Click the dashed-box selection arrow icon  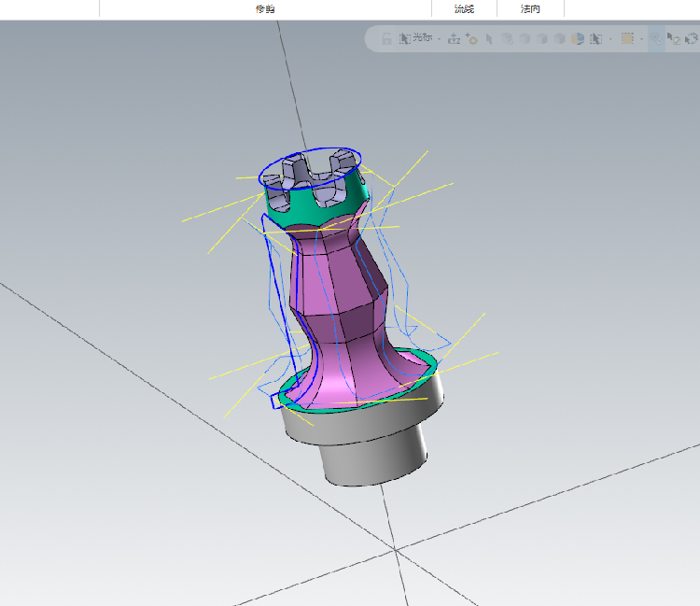(596, 39)
